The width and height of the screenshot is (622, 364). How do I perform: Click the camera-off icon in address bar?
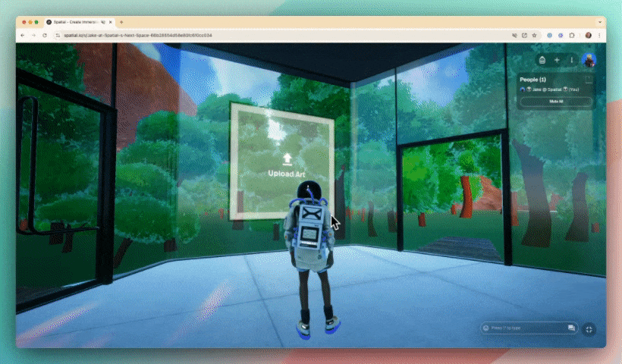(x=514, y=36)
